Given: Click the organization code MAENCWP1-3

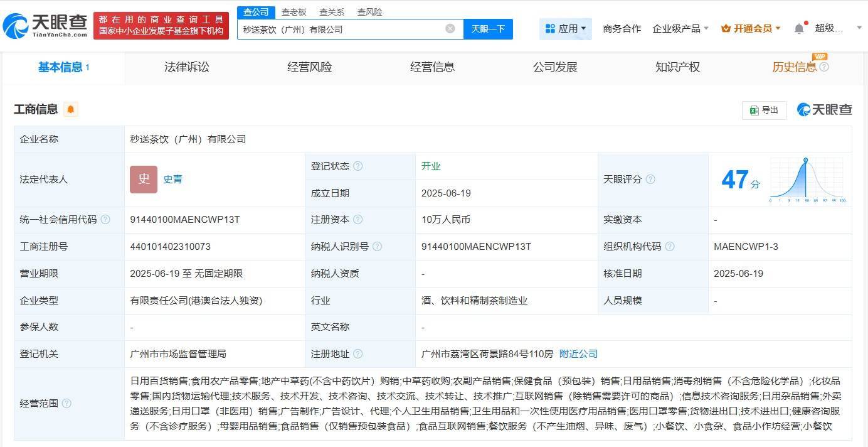Looking at the screenshot, I should tap(746, 247).
